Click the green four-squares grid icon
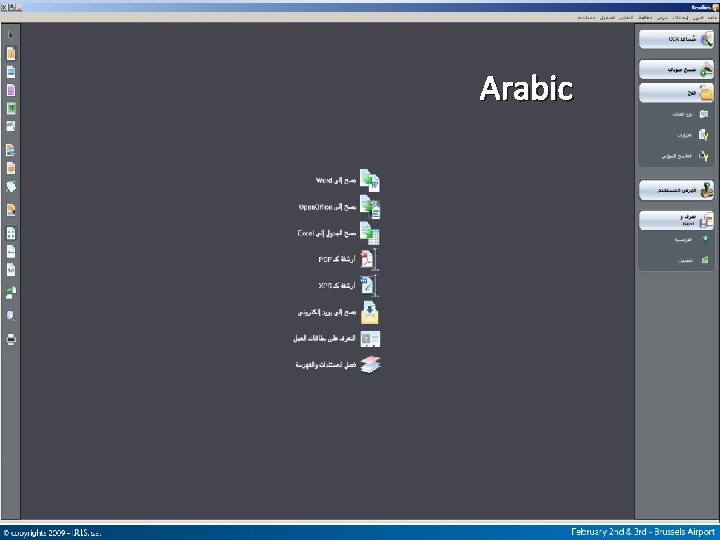Screen dimensions: 720x540 click(11, 233)
